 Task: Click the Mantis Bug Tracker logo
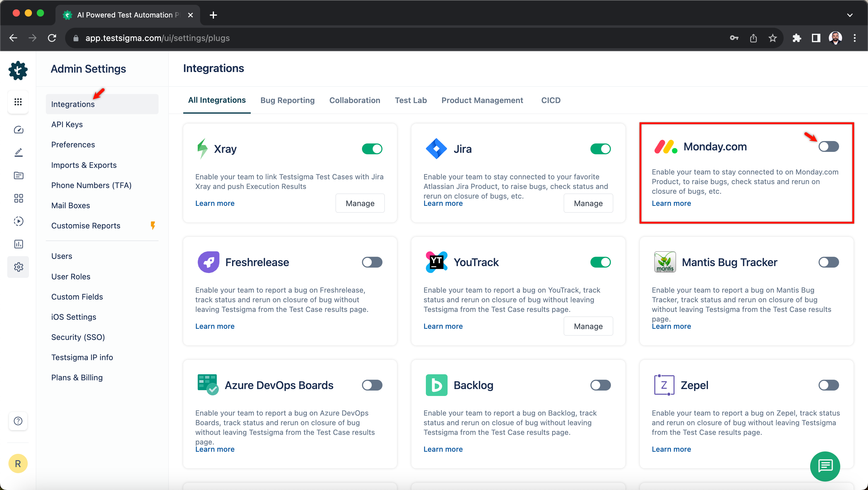coord(665,262)
